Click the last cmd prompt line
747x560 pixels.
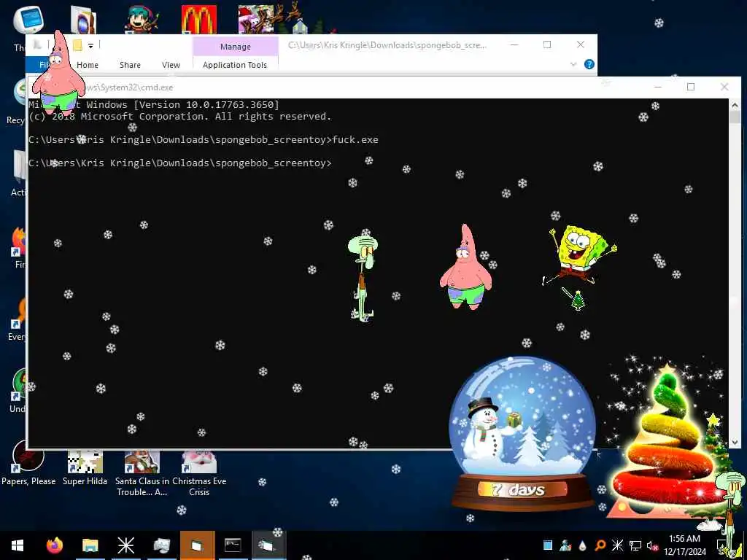180,163
